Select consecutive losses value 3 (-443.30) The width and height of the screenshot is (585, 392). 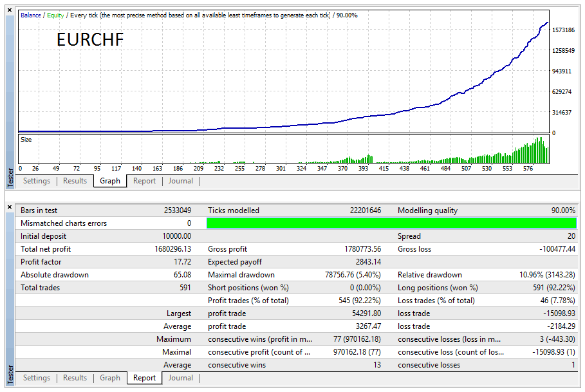tap(557, 339)
